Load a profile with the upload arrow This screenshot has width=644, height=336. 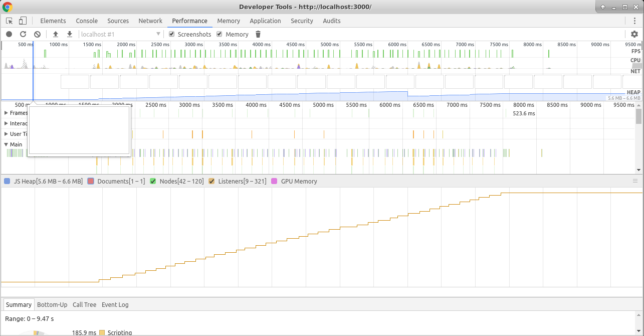tap(56, 34)
